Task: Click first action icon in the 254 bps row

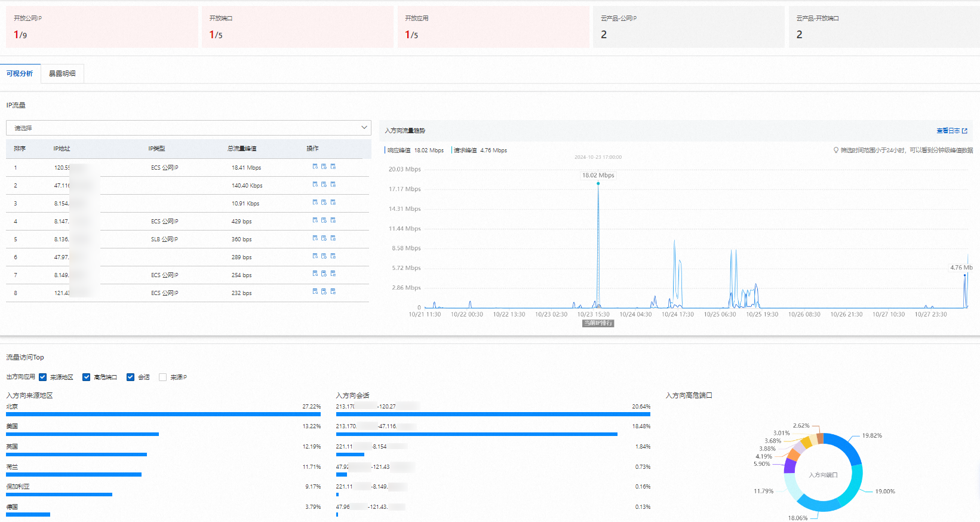Action: [315, 274]
